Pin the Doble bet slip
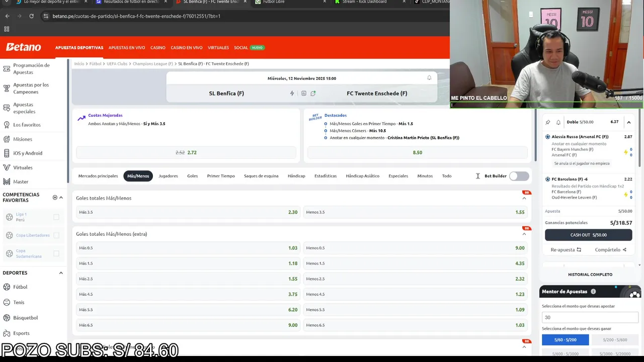 [548, 122]
